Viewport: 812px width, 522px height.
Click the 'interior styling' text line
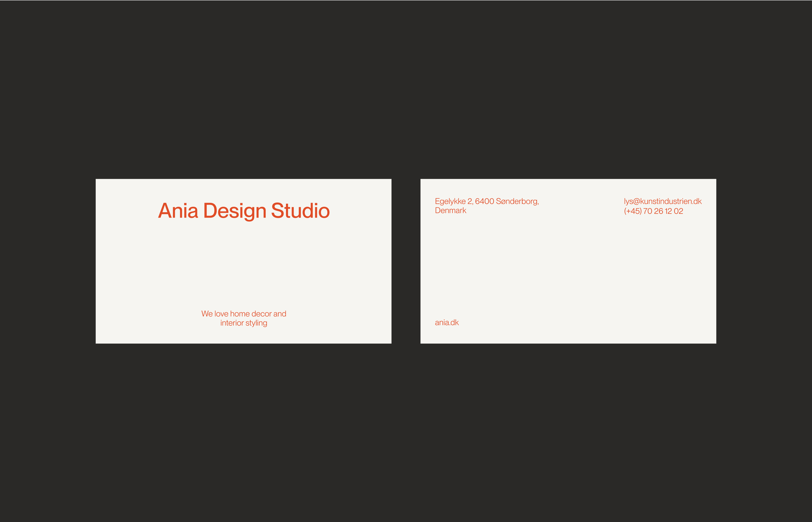tap(244, 323)
